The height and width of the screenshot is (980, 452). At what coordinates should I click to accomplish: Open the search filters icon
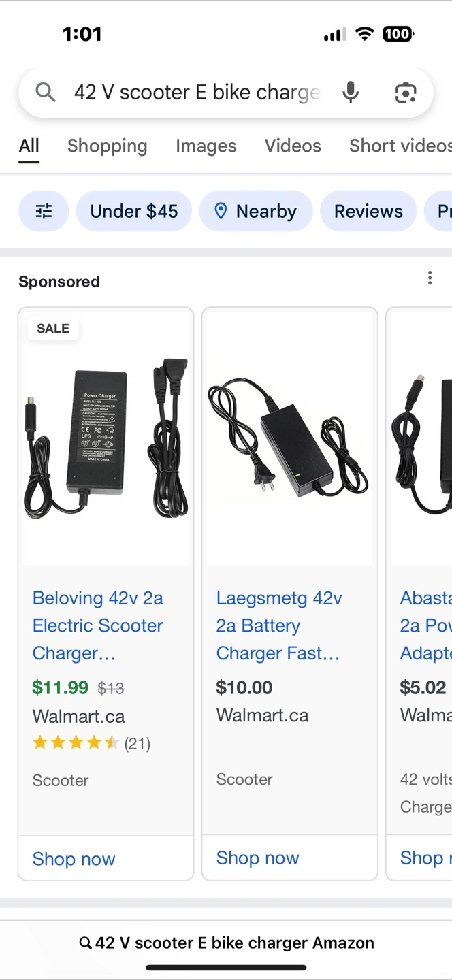[44, 211]
